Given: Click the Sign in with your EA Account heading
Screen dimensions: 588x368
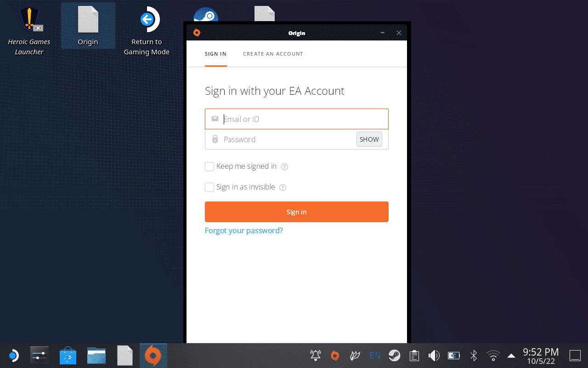Looking at the screenshot, I should click(275, 91).
